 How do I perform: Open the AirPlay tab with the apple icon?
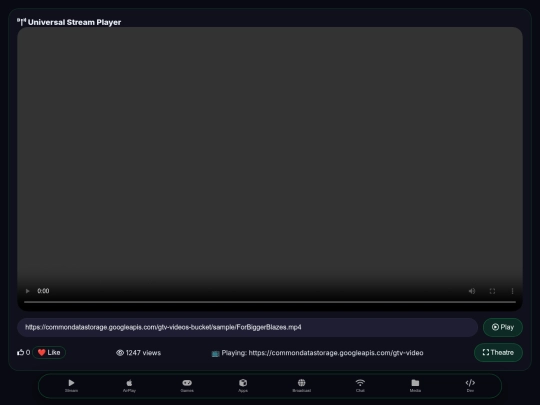(x=129, y=385)
